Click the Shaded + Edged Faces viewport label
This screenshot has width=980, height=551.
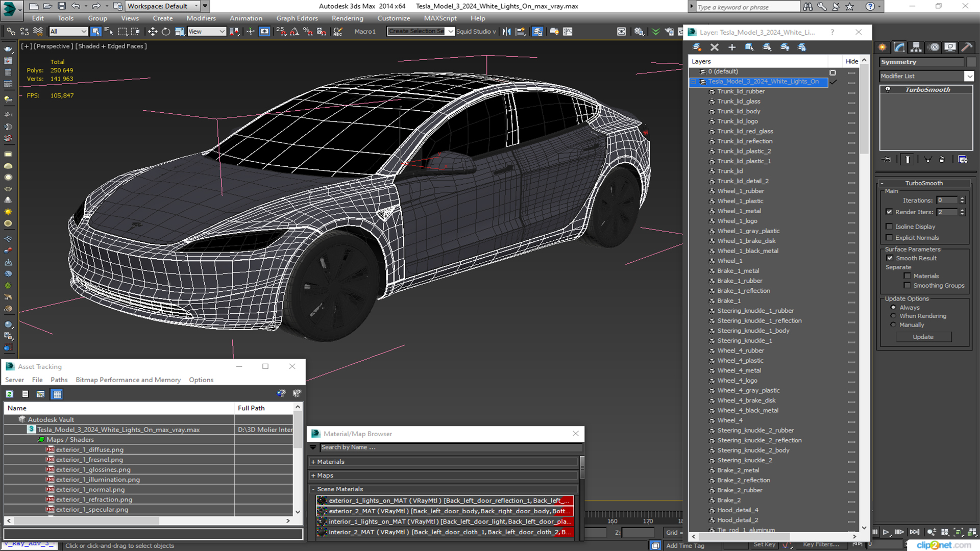[x=111, y=46]
